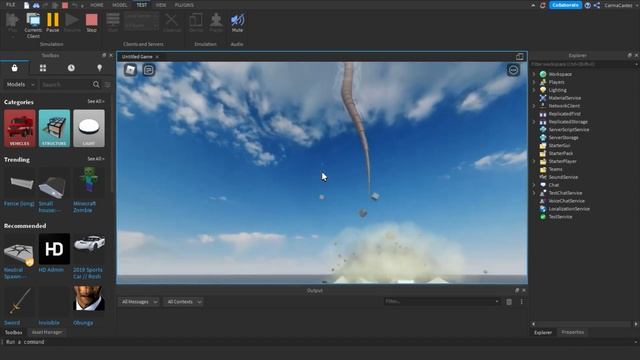Toggle the Mute audio icon
The image size is (640, 360).
pyautogui.click(x=237, y=22)
